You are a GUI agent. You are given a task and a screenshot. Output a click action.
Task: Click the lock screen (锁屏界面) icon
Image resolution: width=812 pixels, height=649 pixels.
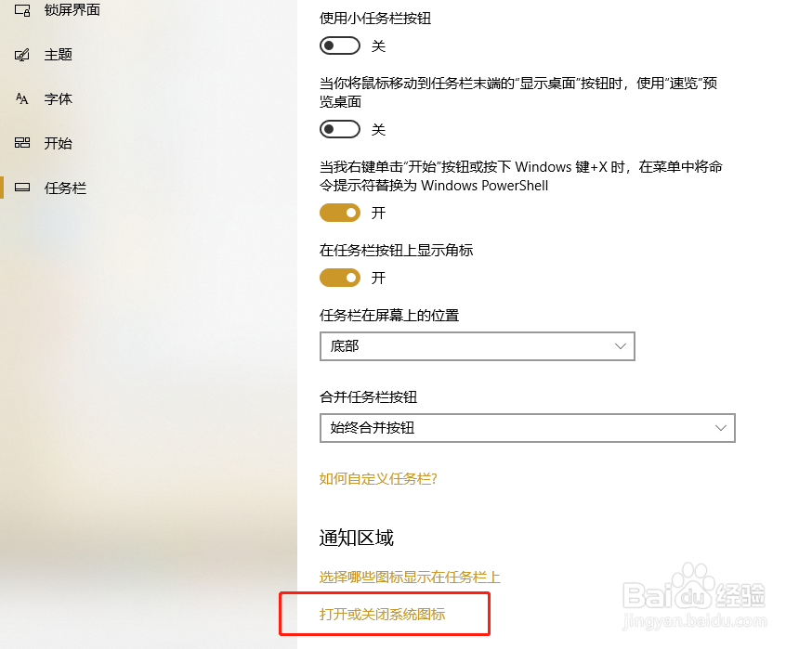[22, 10]
